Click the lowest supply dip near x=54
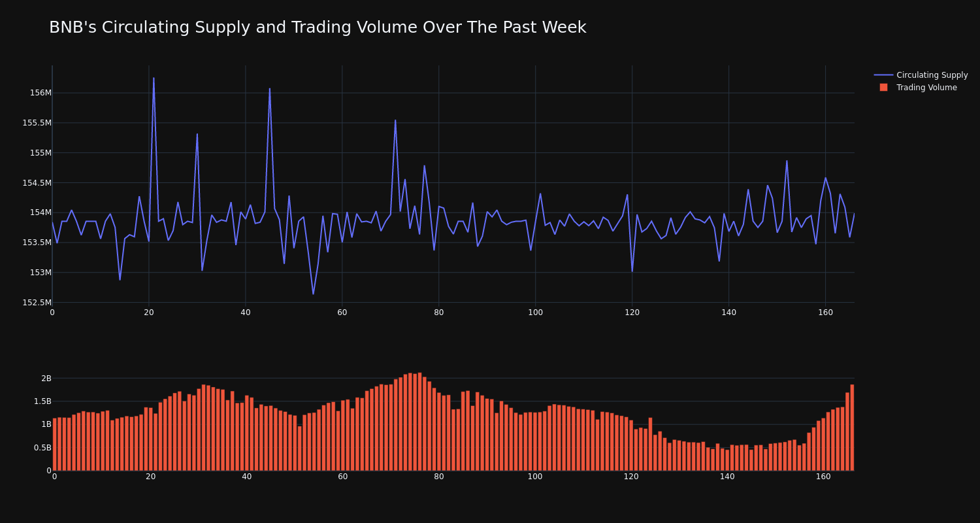 tap(313, 294)
